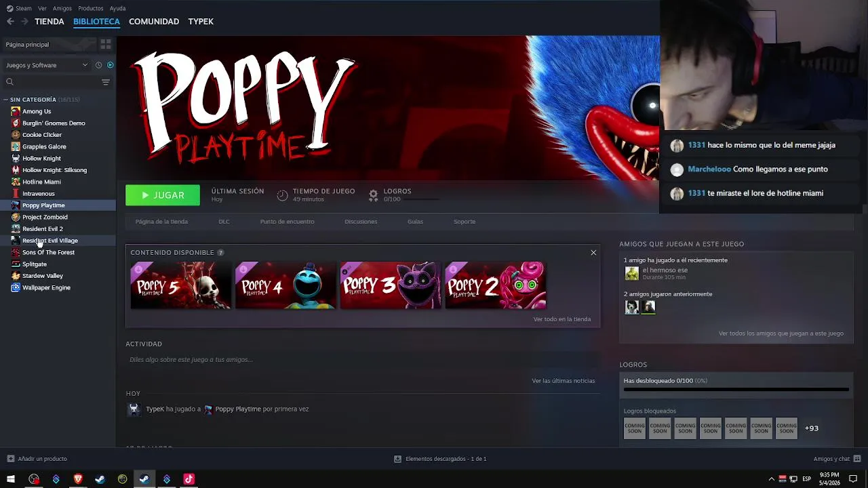Open Amigos y chat
Viewport: 868px width, 488px height.
click(x=837, y=459)
